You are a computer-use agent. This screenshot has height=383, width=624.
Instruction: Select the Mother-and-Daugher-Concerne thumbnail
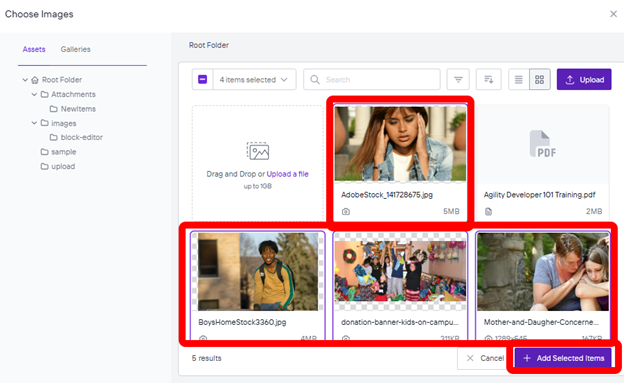(x=543, y=272)
